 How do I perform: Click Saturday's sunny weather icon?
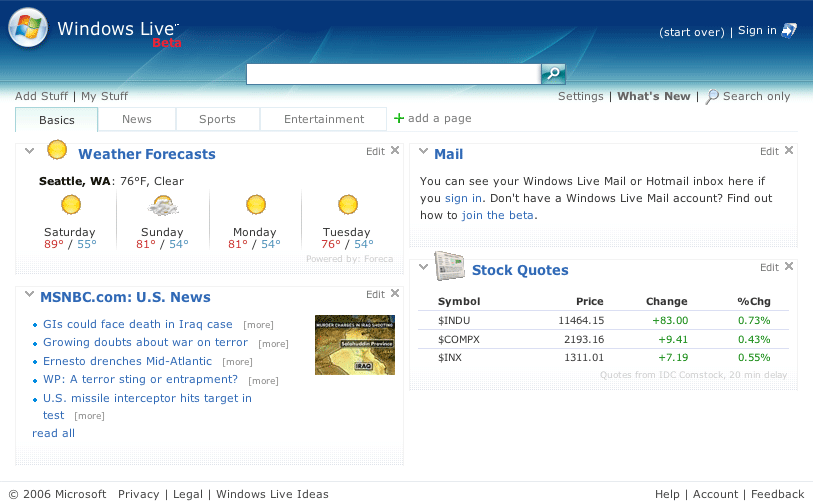[71, 204]
